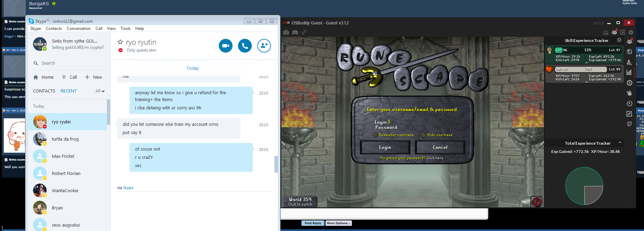644x231 pixels.
Task: Open the Conversation menu
Action: click(x=79, y=29)
